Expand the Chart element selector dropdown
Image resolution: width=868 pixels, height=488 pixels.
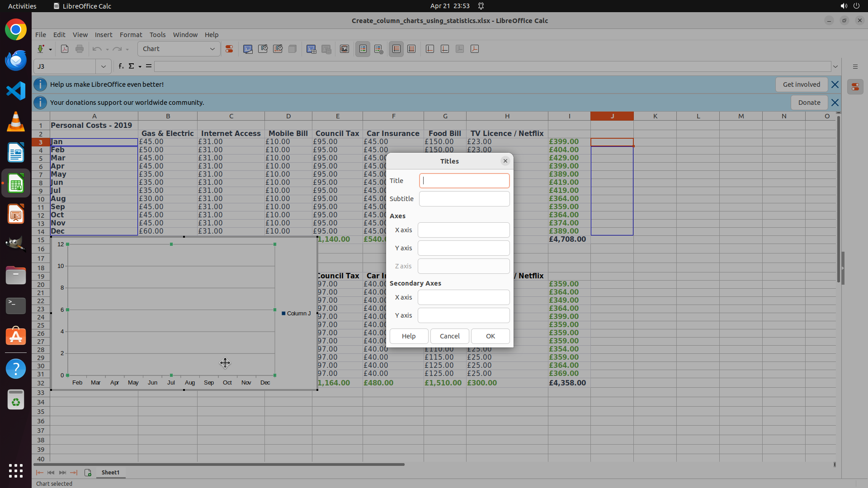(x=212, y=49)
